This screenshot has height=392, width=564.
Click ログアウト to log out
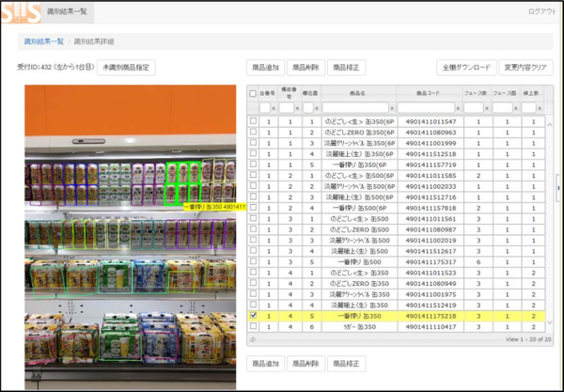[x=542, y=11]
